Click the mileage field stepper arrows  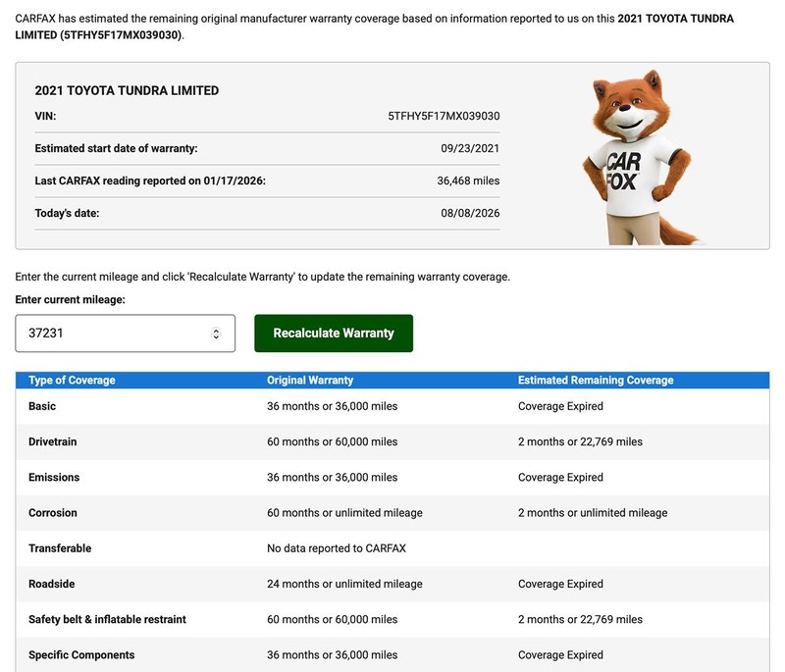click(216, 334)
